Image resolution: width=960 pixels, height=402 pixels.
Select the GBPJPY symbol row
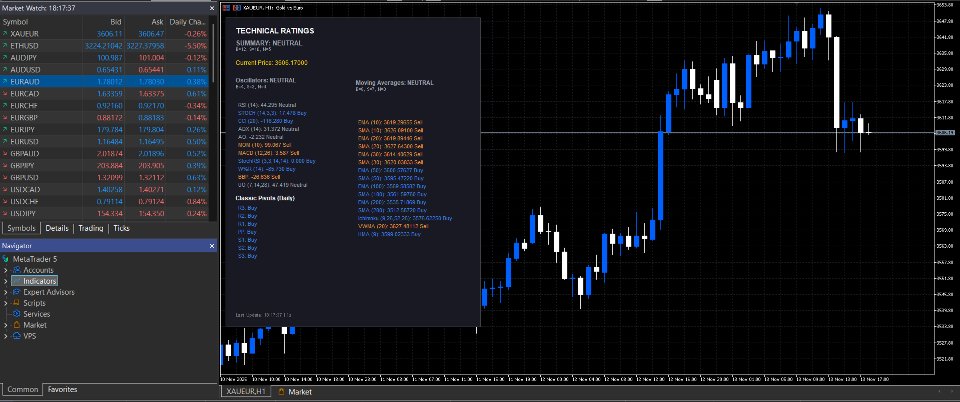point(105,166)
